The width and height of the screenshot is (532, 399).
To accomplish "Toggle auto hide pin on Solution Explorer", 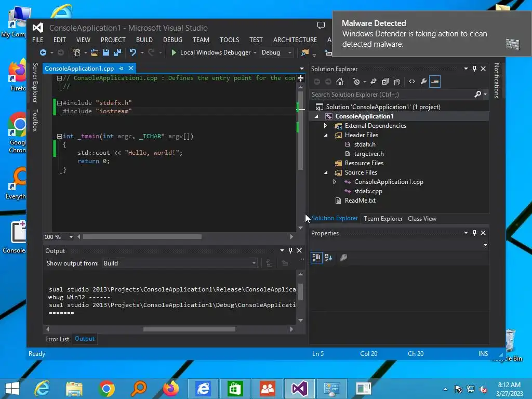I will point(475,69).
